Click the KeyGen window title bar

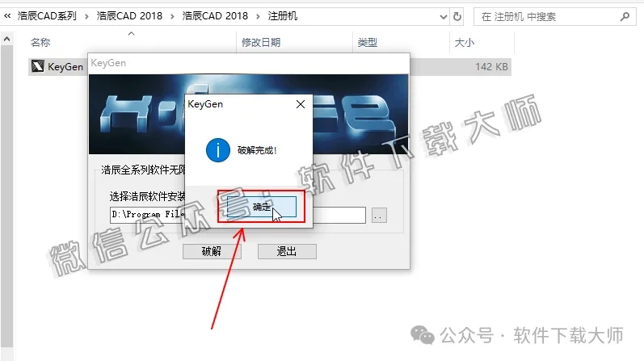[249, 63]
